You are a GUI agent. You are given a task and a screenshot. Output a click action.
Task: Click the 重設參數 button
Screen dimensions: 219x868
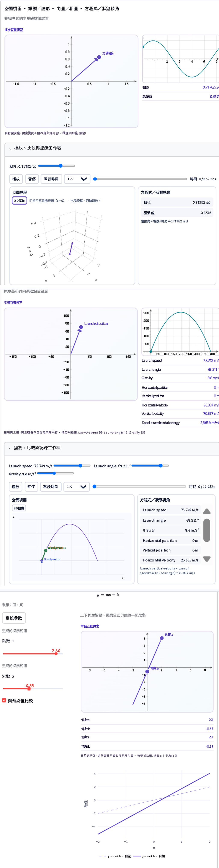pyautogui.click(x=14, y=618)
